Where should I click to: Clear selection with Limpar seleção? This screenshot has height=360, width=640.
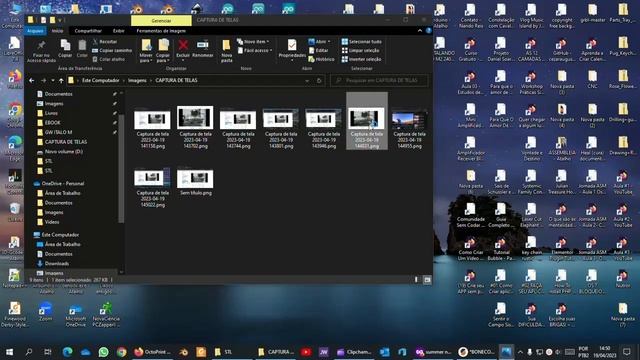[360, 51]
